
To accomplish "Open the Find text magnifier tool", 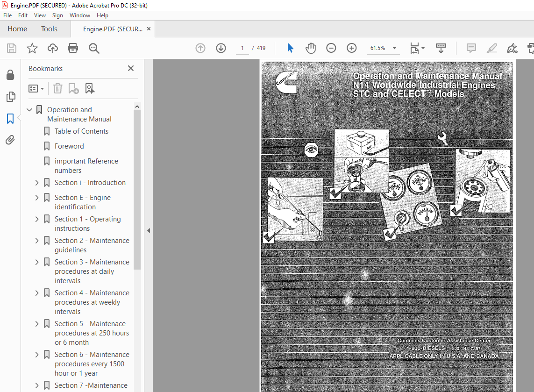I will pos(94,49).
